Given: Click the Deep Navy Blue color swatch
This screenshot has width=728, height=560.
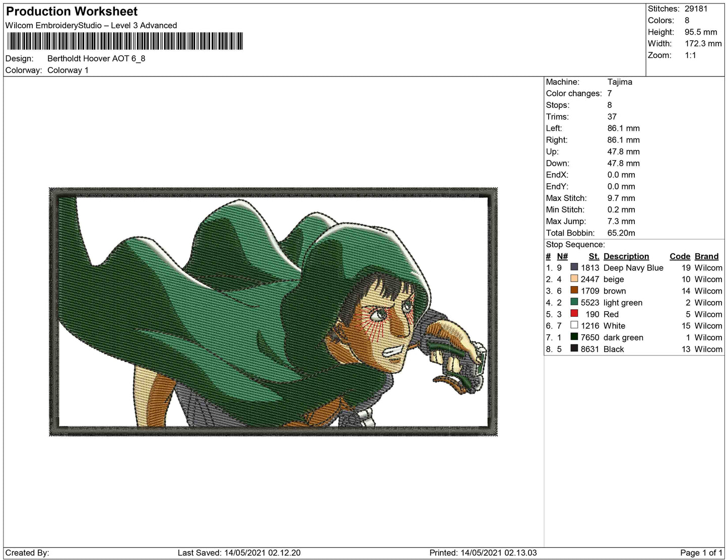Looking at the screenshot, I should coord(574,267).
